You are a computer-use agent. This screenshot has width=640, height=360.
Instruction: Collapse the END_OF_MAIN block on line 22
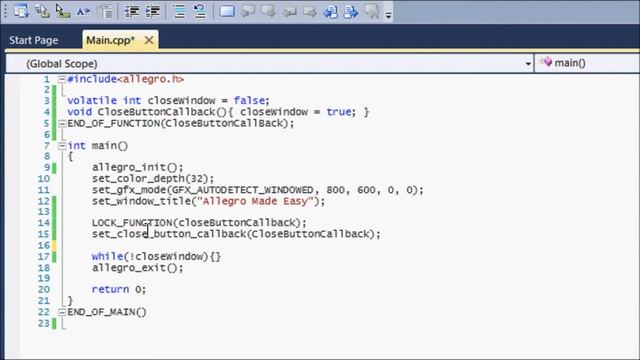click(x=62, y=312)
